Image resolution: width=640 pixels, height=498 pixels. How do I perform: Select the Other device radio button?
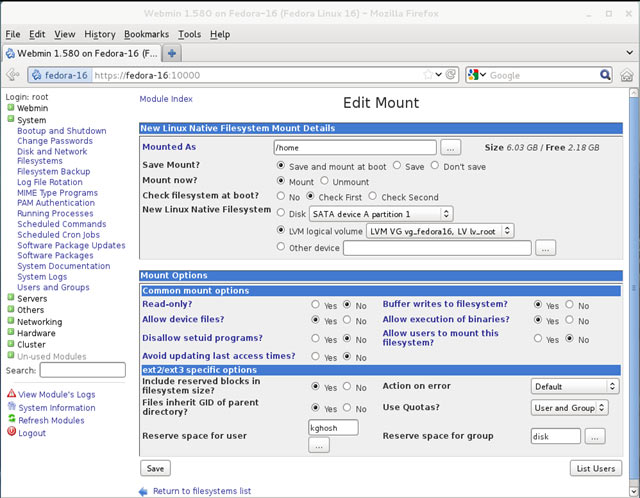coord(281,247)
